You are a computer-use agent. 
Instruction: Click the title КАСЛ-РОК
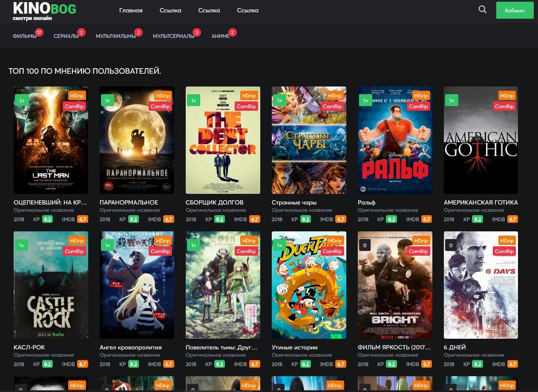point(29,347)
